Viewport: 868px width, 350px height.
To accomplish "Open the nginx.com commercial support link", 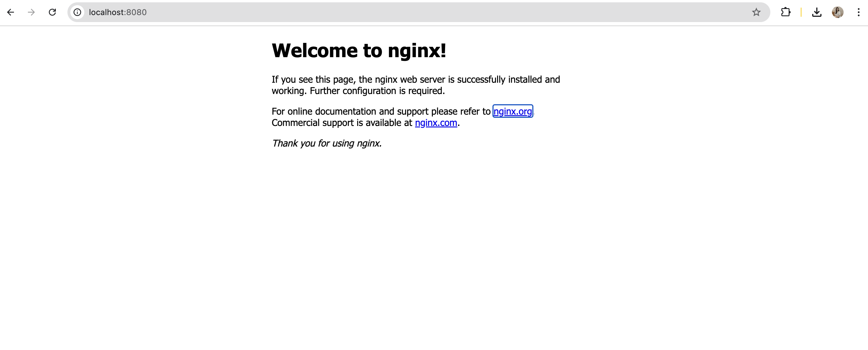I will [x=436, y=123].
